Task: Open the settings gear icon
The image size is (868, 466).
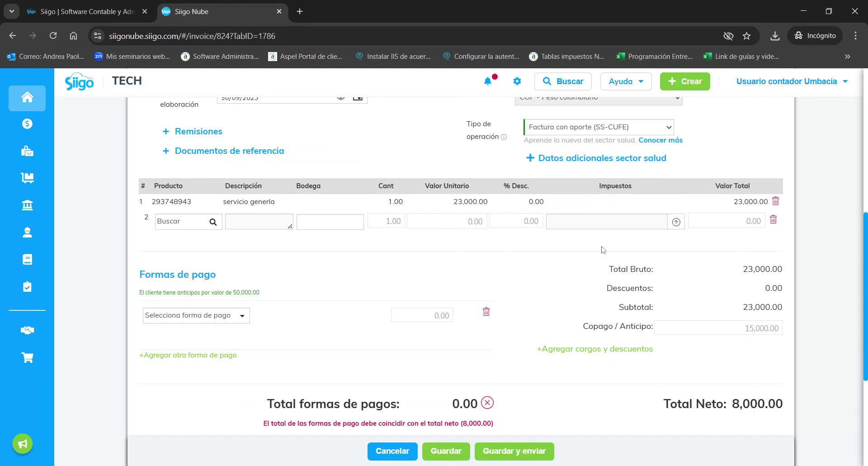Action: pos(517,81)
